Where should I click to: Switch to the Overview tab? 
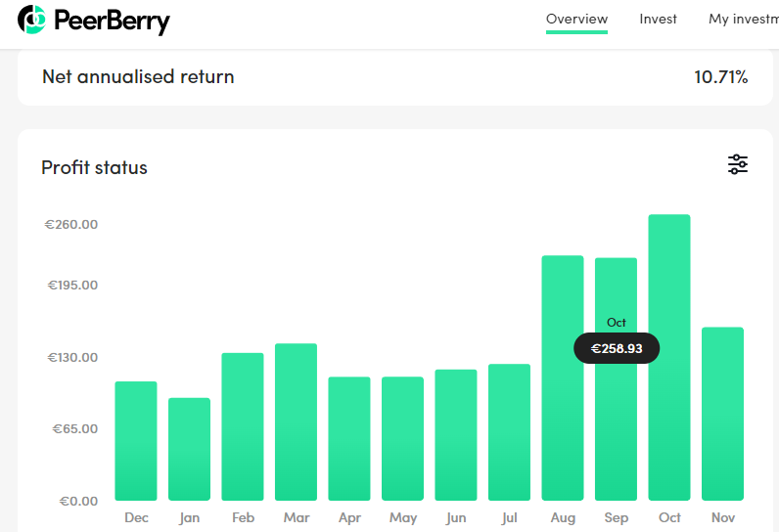(x=576, y=19)
